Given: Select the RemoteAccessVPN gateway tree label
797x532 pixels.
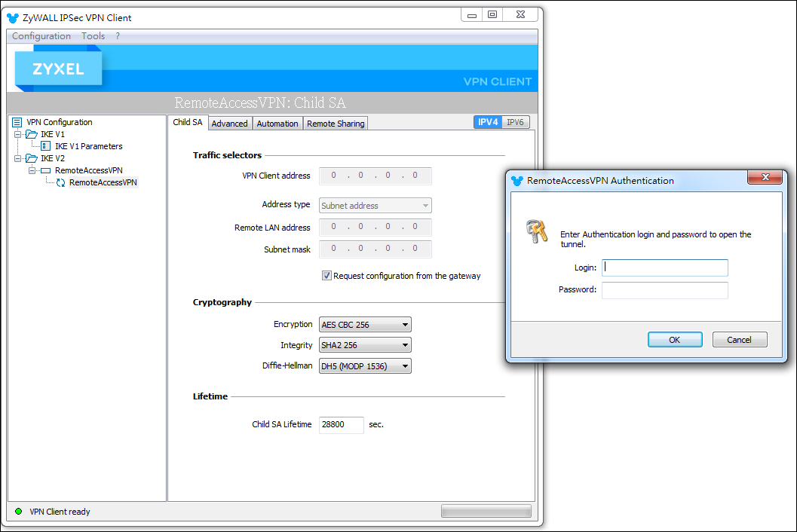Looking at the screenshot, I should pos(89,171).
